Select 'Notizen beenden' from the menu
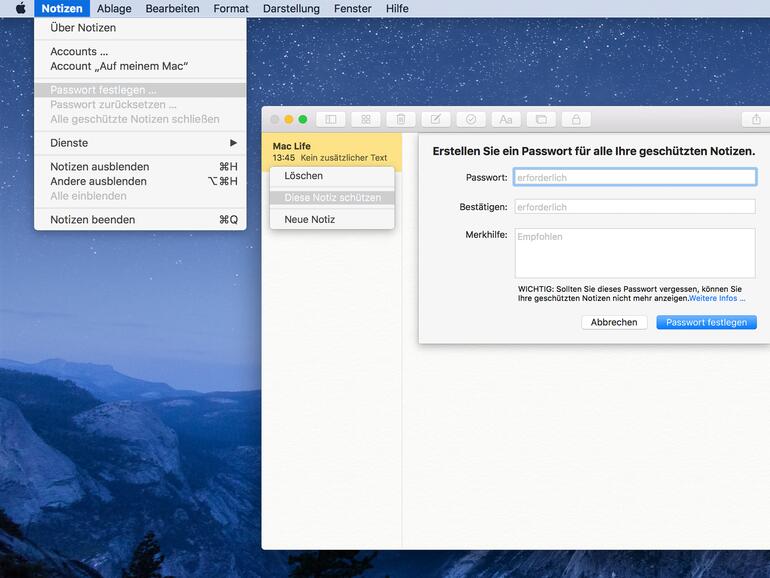Viewport: 770px width, 578px height. coord(93,220)
